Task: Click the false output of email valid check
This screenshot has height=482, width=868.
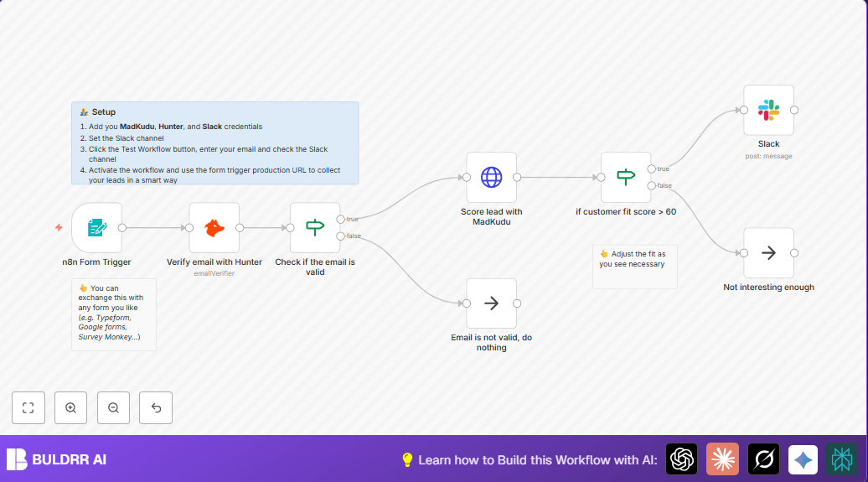Action: click(x=340, y=236)
